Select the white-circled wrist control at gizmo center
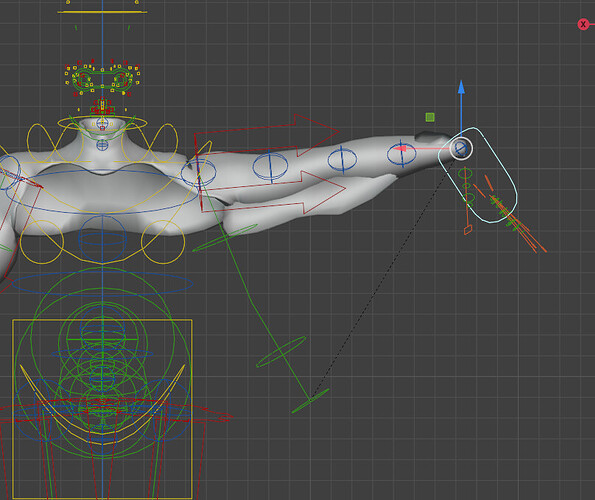595x500 pixels. (x=461, y=148)
